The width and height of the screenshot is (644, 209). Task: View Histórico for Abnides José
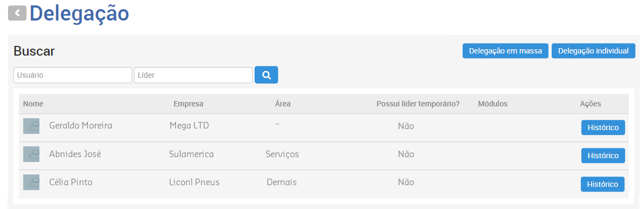point(603,156)
